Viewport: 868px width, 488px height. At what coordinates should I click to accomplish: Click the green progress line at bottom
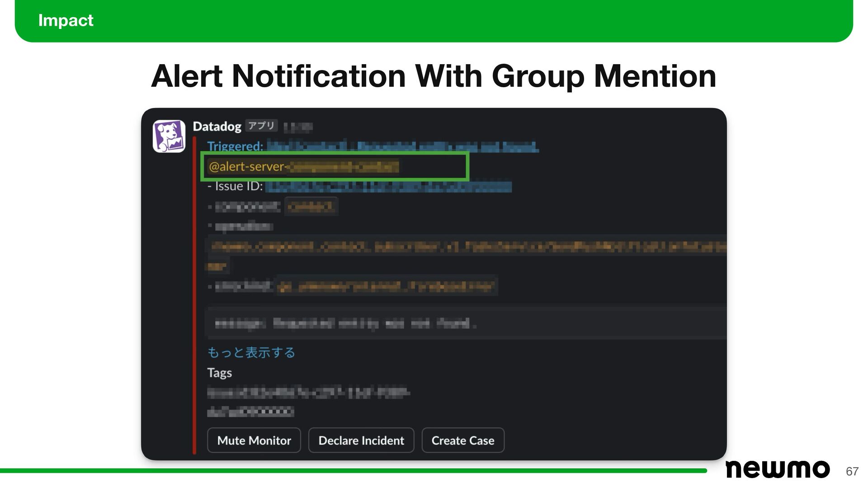(x=353, y=471)
